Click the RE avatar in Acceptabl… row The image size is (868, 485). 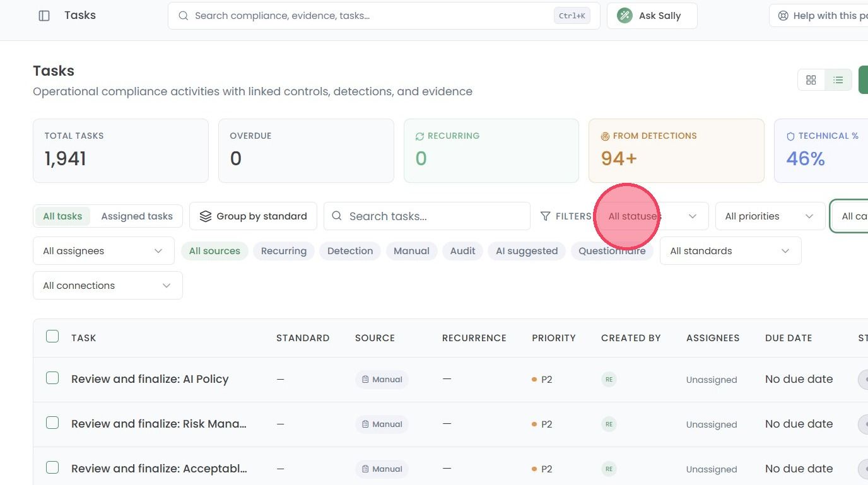pyautogui.click(x=609, y=469)
